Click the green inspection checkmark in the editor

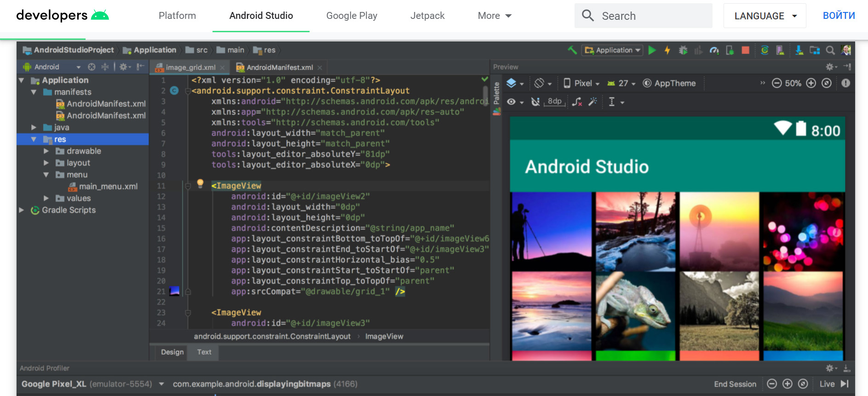point(484,79)
